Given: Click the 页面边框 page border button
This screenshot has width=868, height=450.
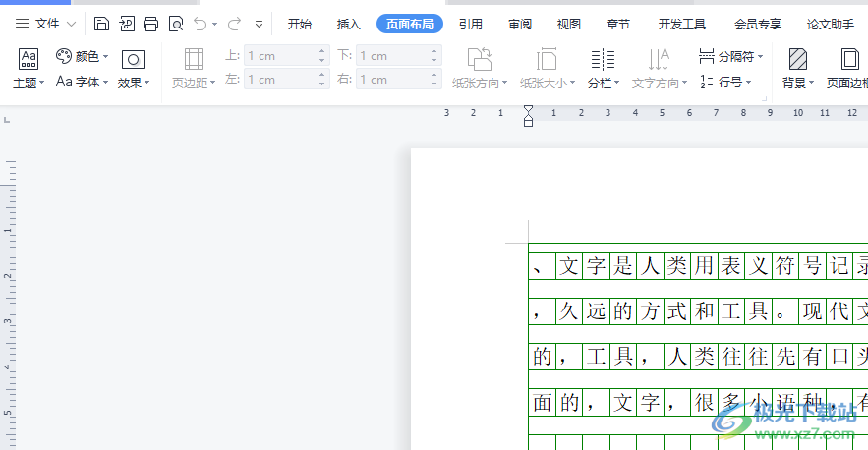Looking at the screenshot, I should (847, 69).
